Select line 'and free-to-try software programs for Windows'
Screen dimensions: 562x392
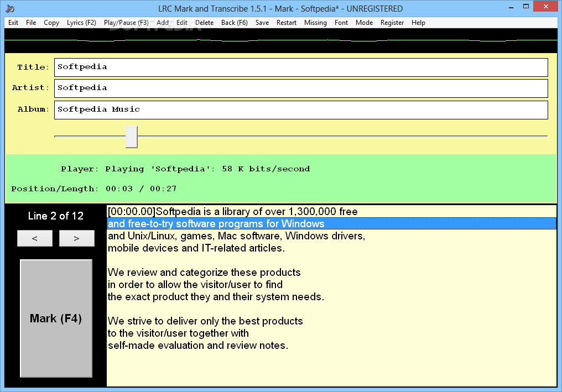(331, 223)
